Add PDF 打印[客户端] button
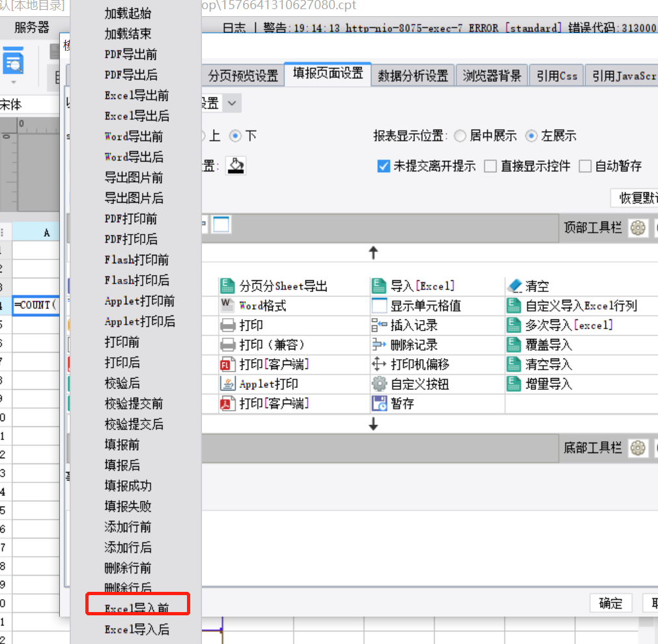Screen dimensions: 658x644 point(265,404)
